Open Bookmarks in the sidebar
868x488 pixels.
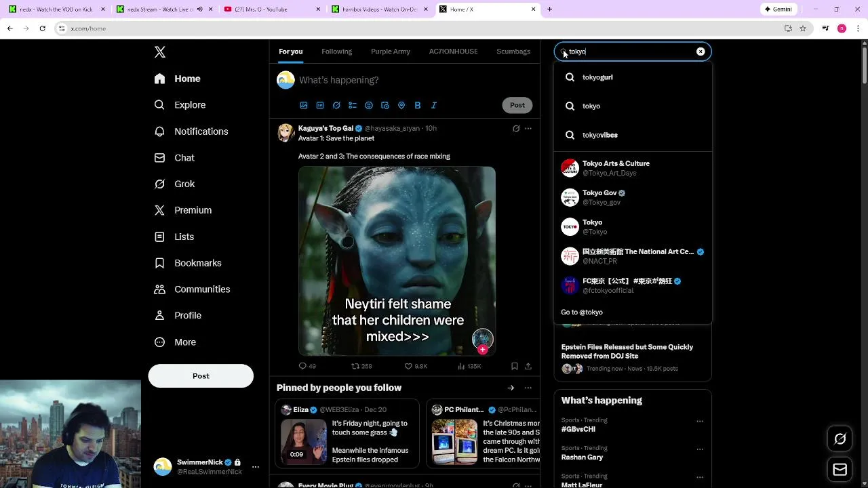point(188,263)
